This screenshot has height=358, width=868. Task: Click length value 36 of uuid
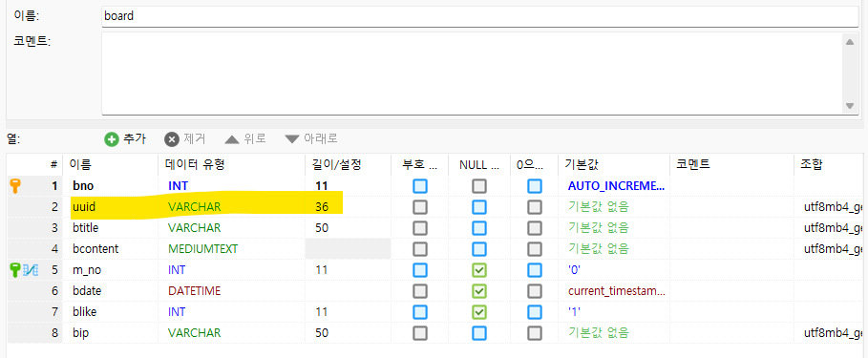322,207
